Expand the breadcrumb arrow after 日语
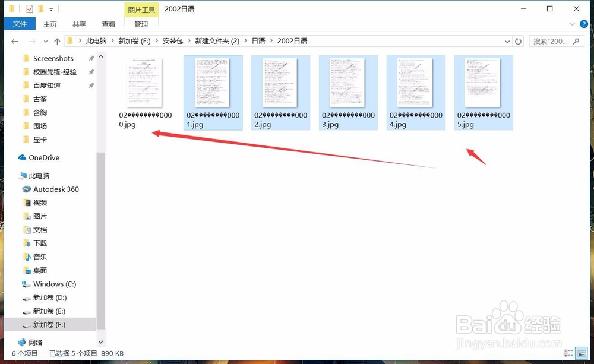The height and width of the screenshot is (364, 594). [270, 40]
